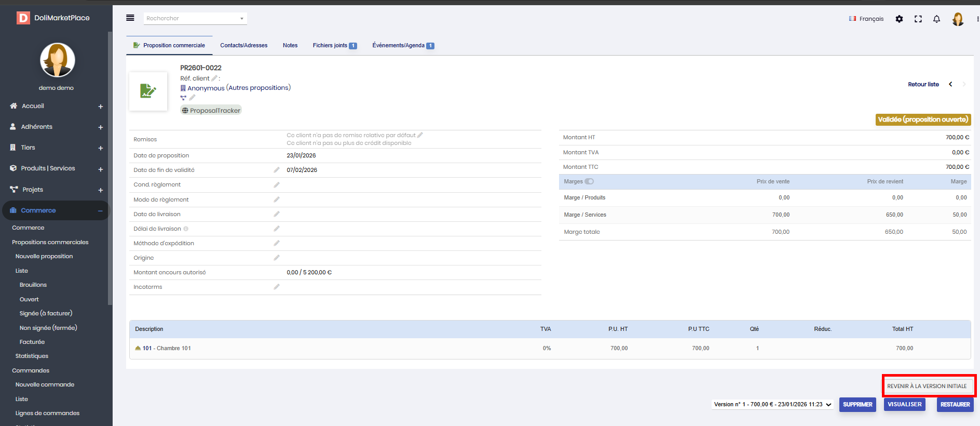
Task: Click the VISUALISER button
Action: coord(905,404)
